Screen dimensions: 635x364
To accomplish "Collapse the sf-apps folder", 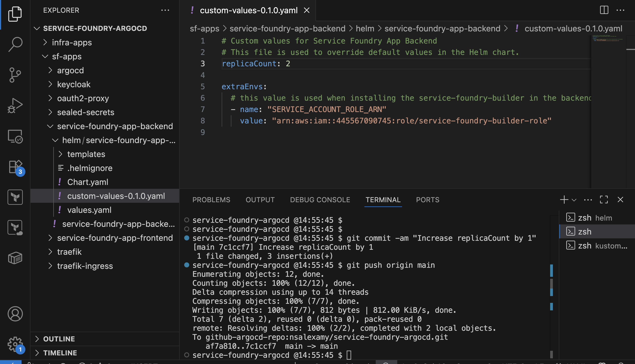I will pos(105,56).
